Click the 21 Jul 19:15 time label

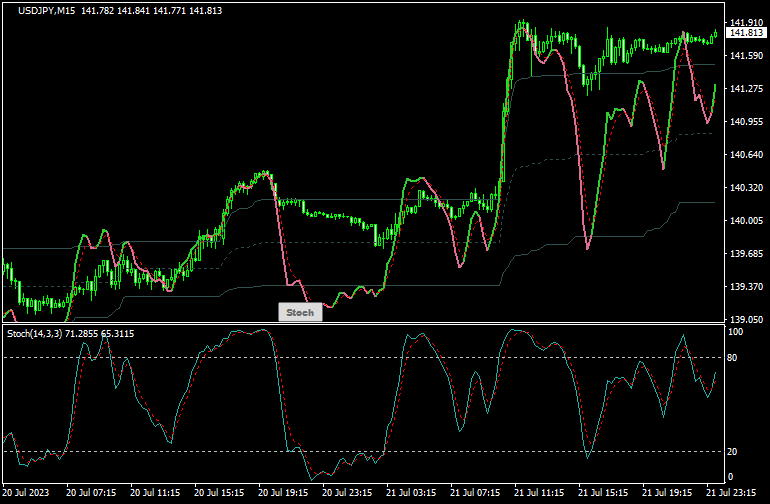click(x=667, y=493)
